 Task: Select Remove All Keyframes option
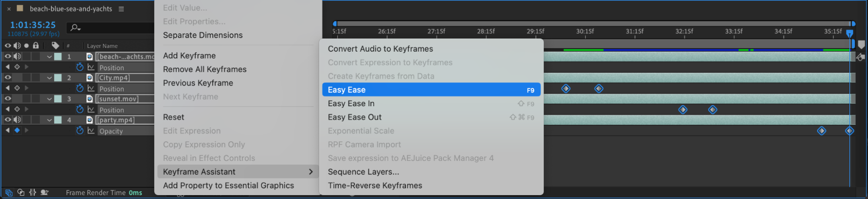click(x=205, y=69)
